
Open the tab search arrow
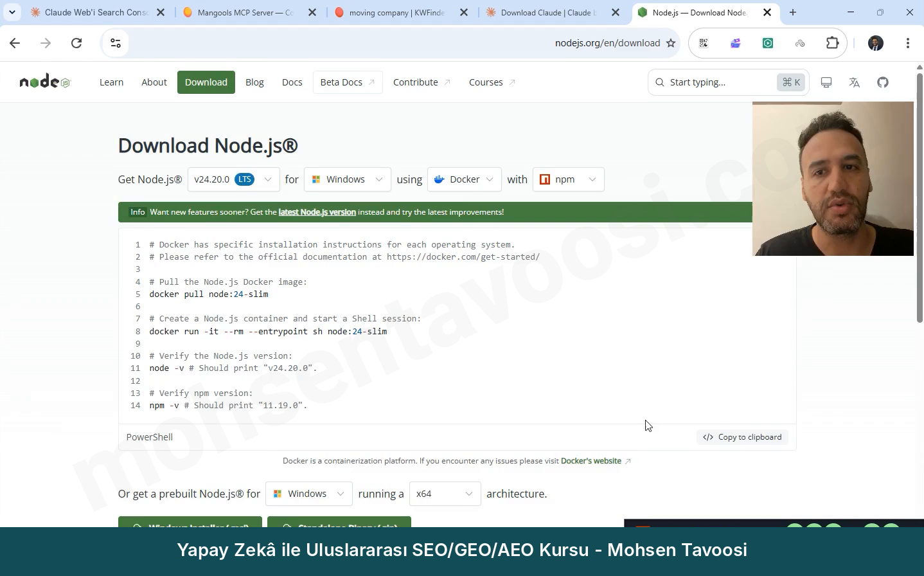(12, 12)
